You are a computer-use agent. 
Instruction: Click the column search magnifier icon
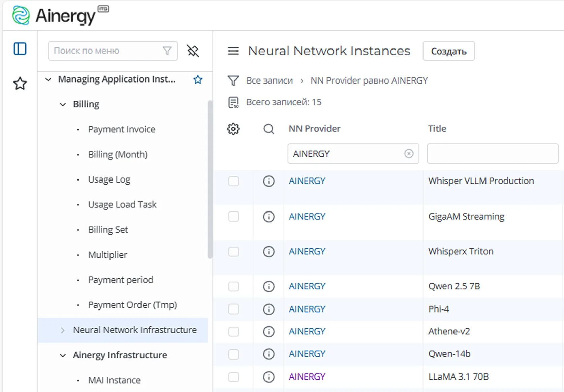point(269,129)
